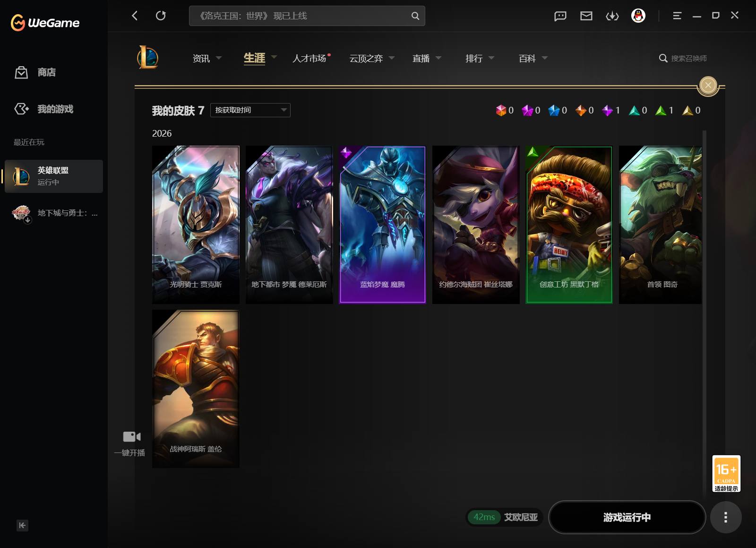Expand the 生涯 menu arrow
Screen dimensions: 756x548
(x=274, y=57)
